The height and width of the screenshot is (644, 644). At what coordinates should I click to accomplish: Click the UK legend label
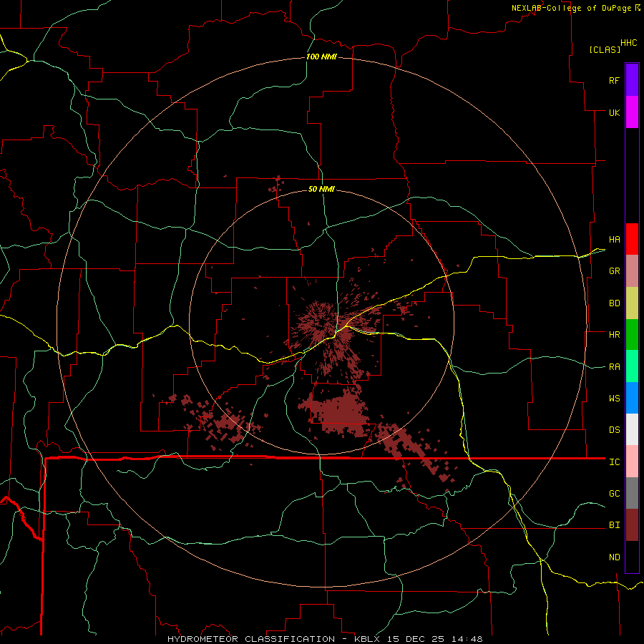[614, 112]
